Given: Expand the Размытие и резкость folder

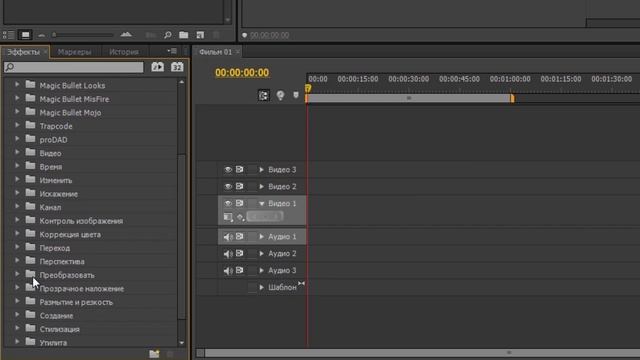Looking at the screenshot, I should [x=17, y=301].
